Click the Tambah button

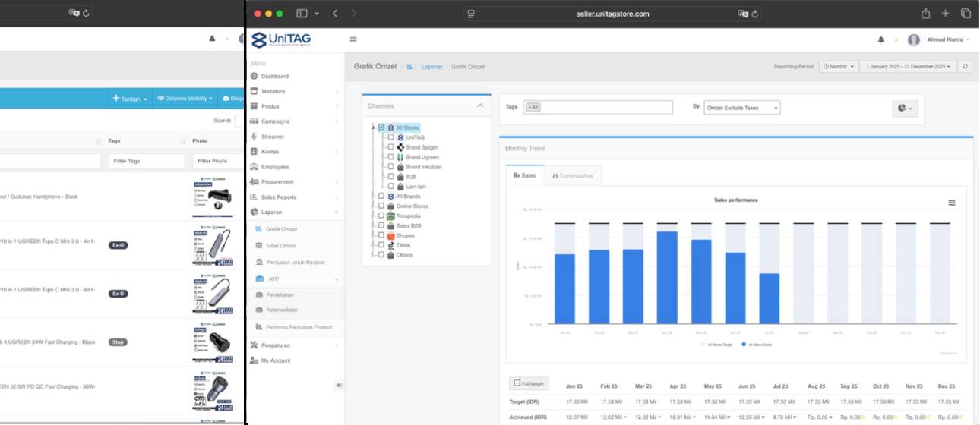point(131,99)
